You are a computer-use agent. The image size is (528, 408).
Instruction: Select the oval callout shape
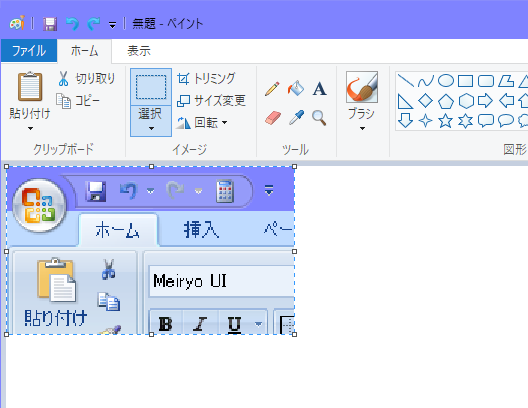click(x=506, y=121)
